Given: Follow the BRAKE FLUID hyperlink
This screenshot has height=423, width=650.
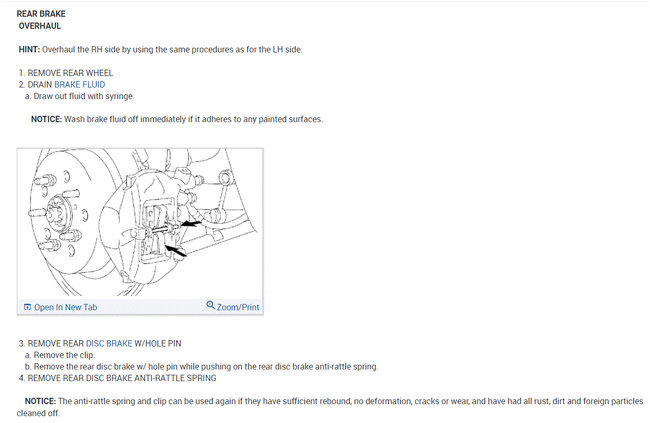Looking at the screenshot, I should pyautogui.click(x=80, y=85).
